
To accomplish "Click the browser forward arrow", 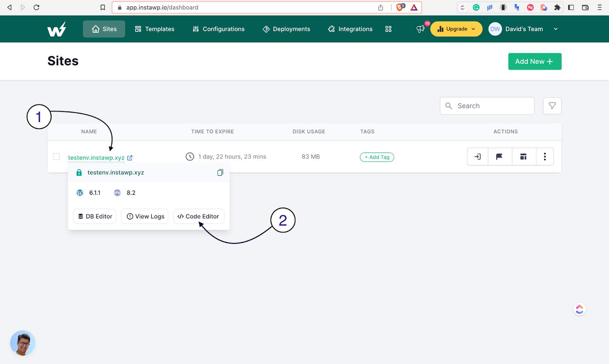I will 23,7.
